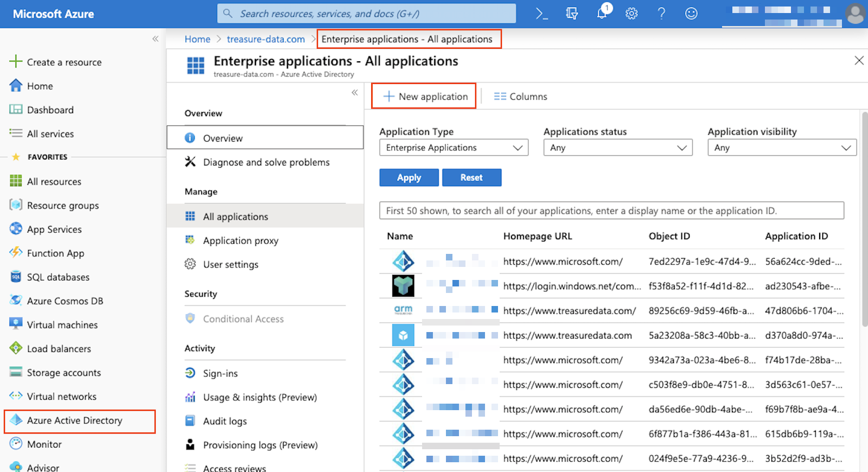The width and height of the screenshot is (868, 472).
Task: Click the vertical scrollbar of the applications list
Action: [x=864, y=217]
